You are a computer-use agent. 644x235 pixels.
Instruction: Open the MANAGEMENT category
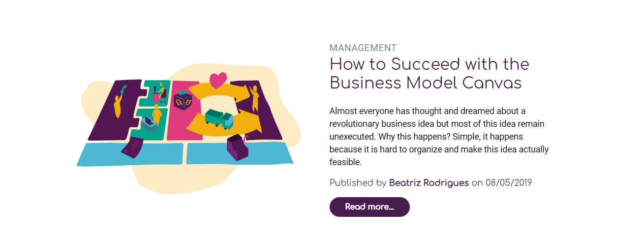click(x=363, y=48)
